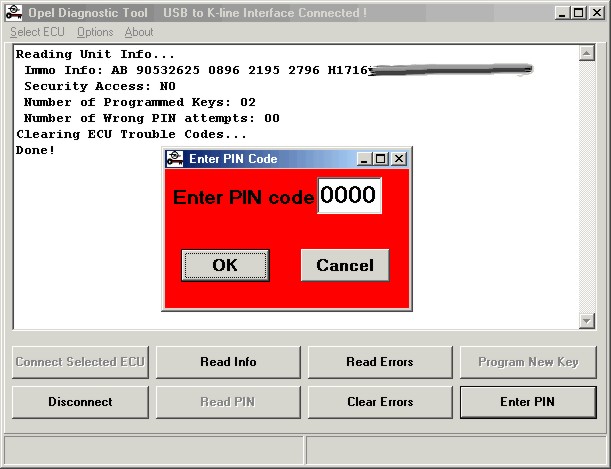Screen dimensions: 611x469
Task: Click the 'Clearing ECU Trouble Codes...' line
Action: tap(131, 134)
